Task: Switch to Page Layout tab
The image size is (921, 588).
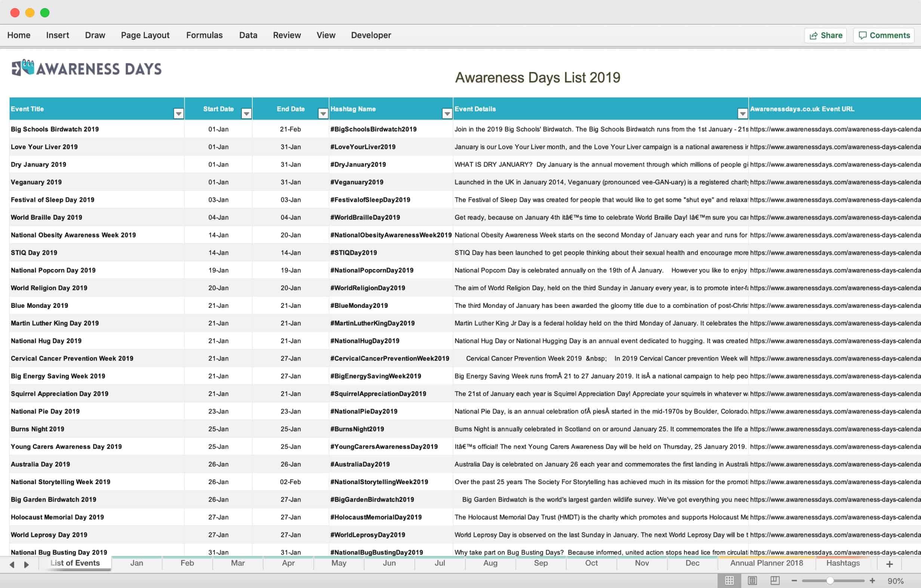Action: [145, 35]
